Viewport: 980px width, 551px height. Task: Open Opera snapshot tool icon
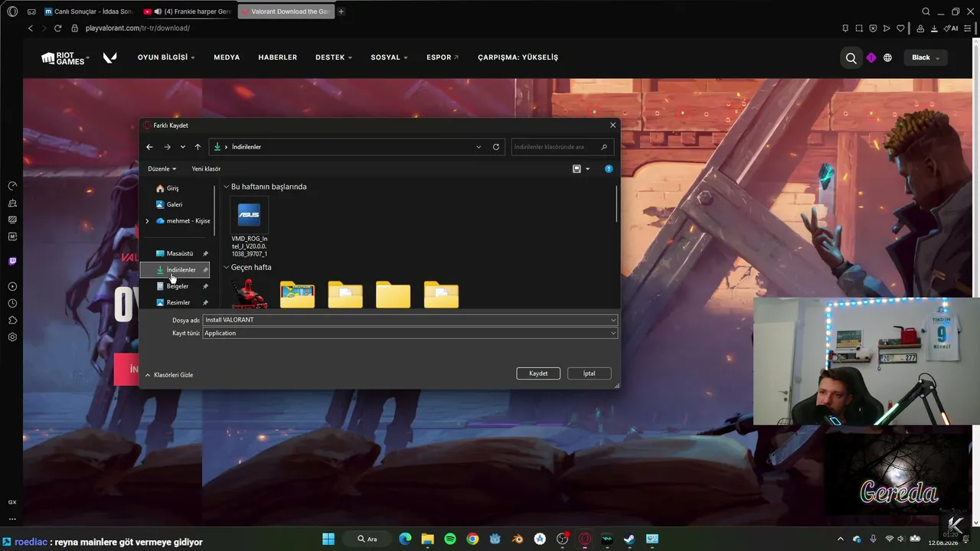pyautogui.click(x=859, y=28)
